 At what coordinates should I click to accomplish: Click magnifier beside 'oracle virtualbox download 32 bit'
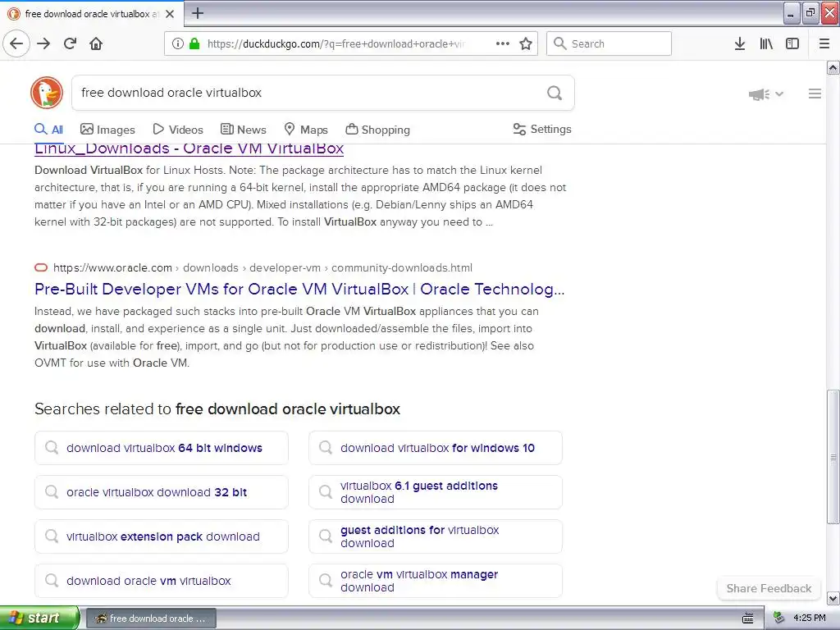pos(52,492)
